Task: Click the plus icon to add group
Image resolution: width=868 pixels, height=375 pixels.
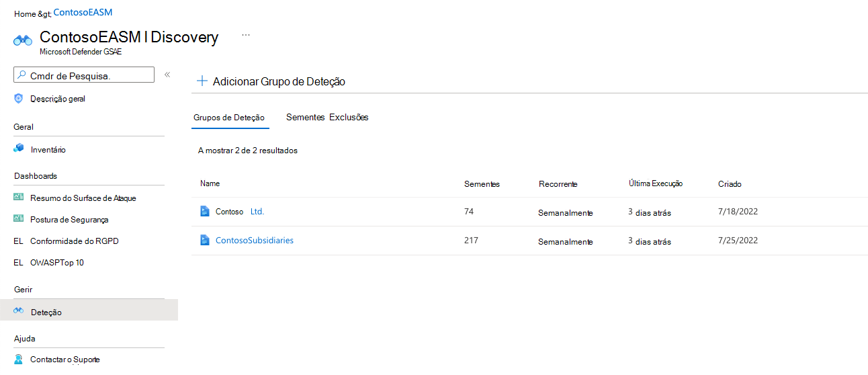Action: [202, 81]
